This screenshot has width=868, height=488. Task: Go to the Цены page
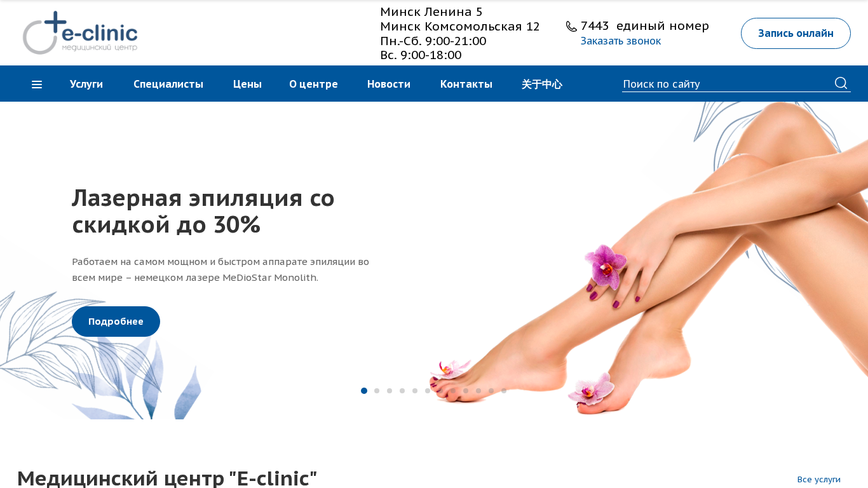pos(247,84)
